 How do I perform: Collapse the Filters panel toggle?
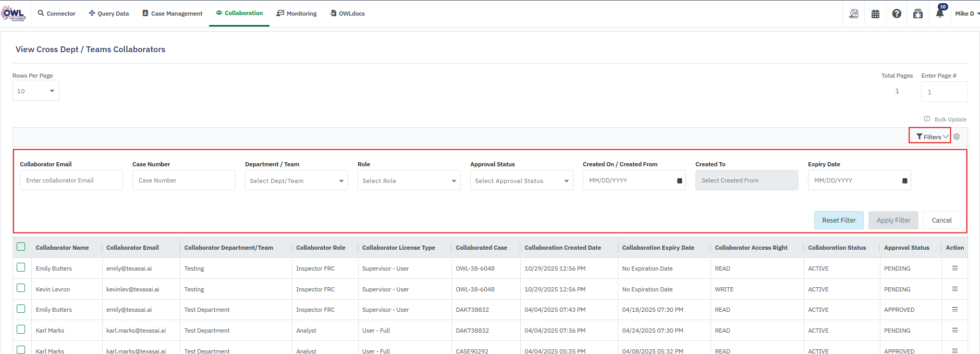(931, 137)
